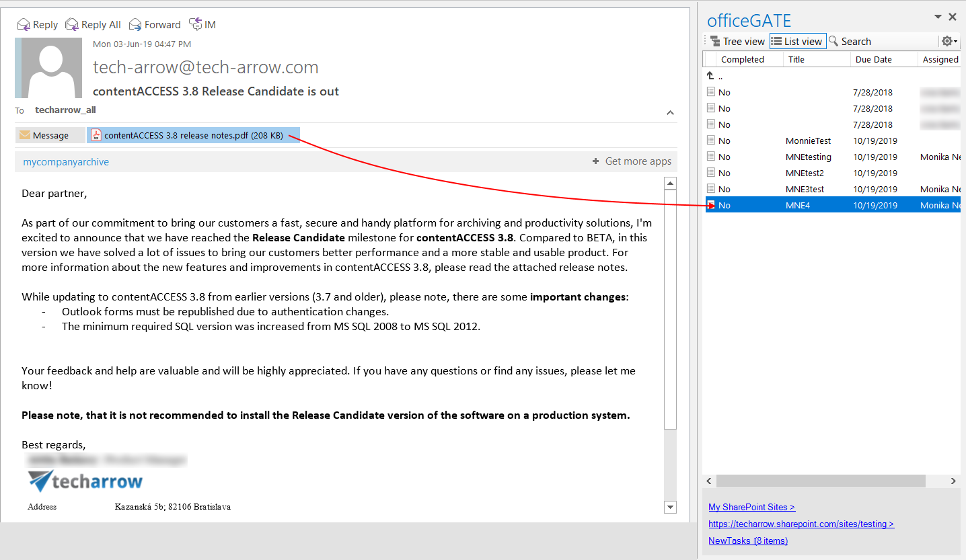
Task: Collapse the message header chevron
Action: [670, 112]
